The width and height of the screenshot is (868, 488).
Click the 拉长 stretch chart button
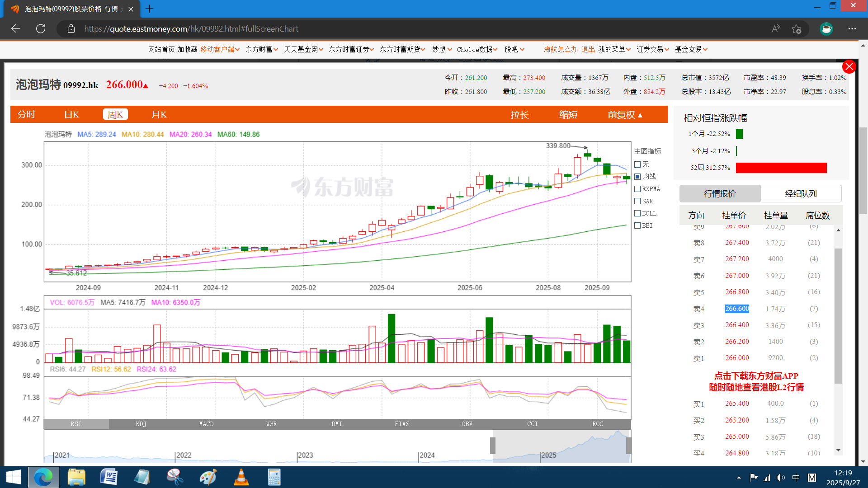click(519, 115)
